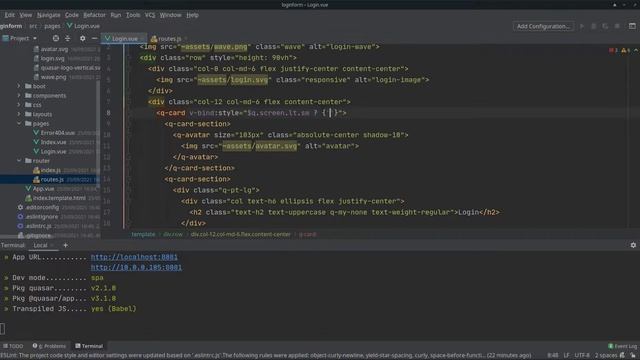The image size is (640, 360).
Task: Click the Run with Coverage icon
Action: tap(605, 26)
